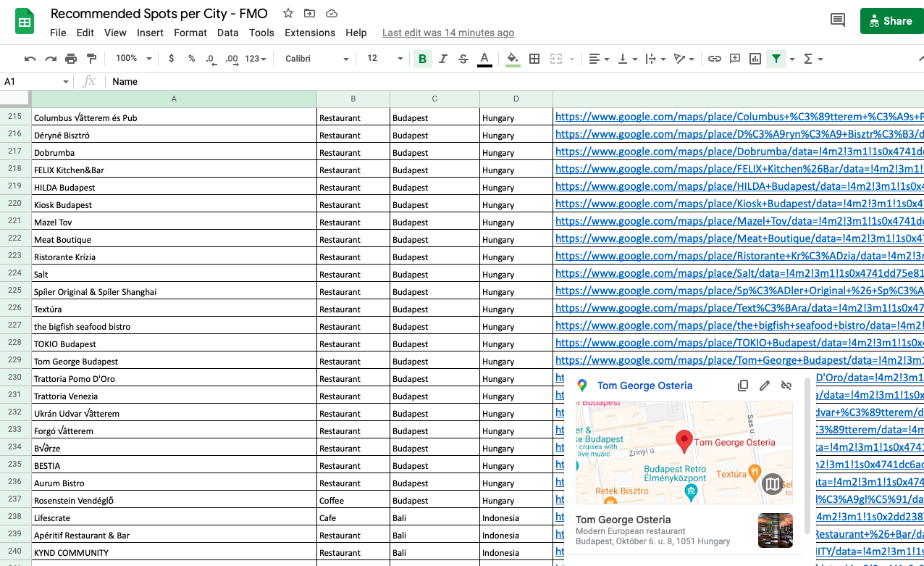Apply italic formatting
The image size is (924, 566).
click(x=442, y=59)
